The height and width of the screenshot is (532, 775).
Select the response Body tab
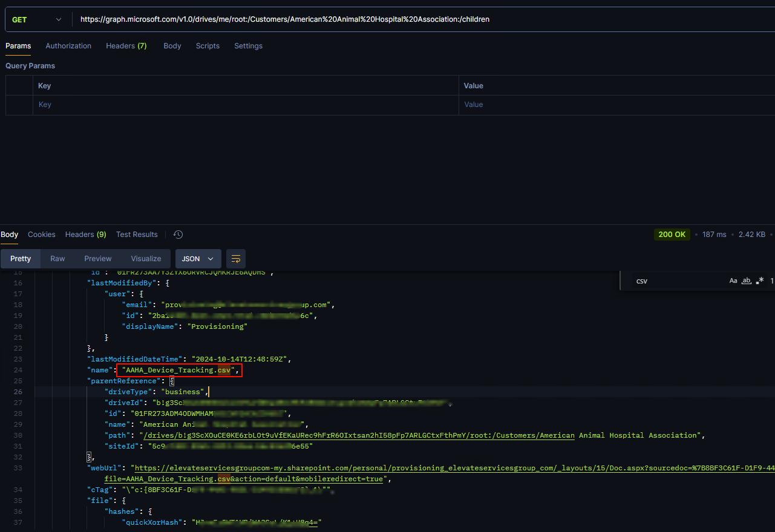point(9,235)
